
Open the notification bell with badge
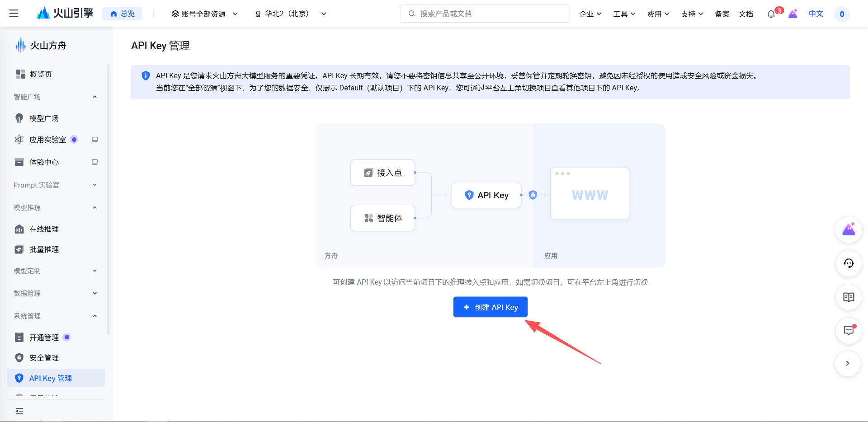(772, 14)
